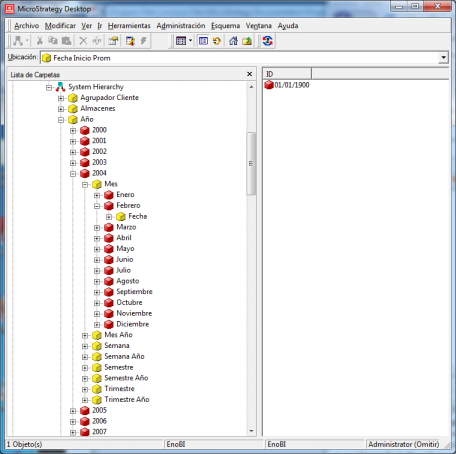Viewport: 456px width, 454px height.
Task: Open the Herramientas menu
Action: coord(129,26)
